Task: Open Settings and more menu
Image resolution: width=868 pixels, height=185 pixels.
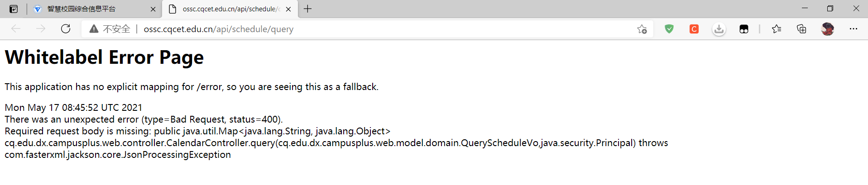Action: click(x=854, y=29)
